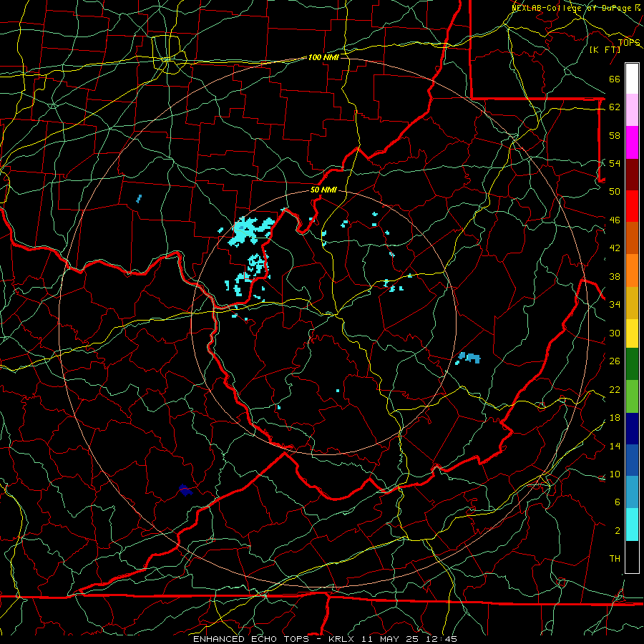644x644 pixels.
Task: Click the medium blue 18 kft swatch
Action: pyautogui.click(x=632, y=460)
